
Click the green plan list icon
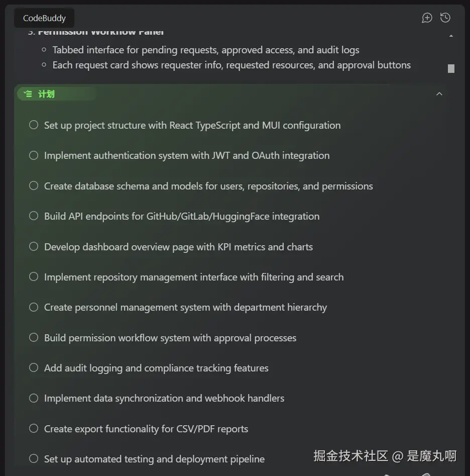tap(28, 94)
